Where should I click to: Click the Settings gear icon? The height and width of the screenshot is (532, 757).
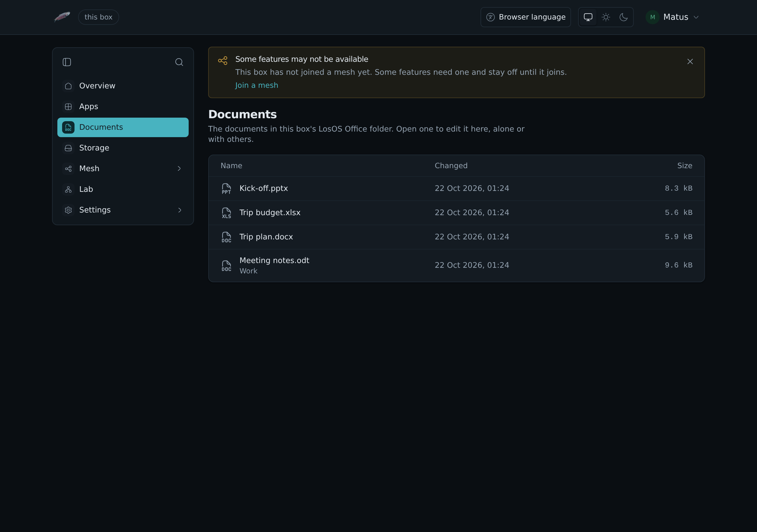coord(68,210)
